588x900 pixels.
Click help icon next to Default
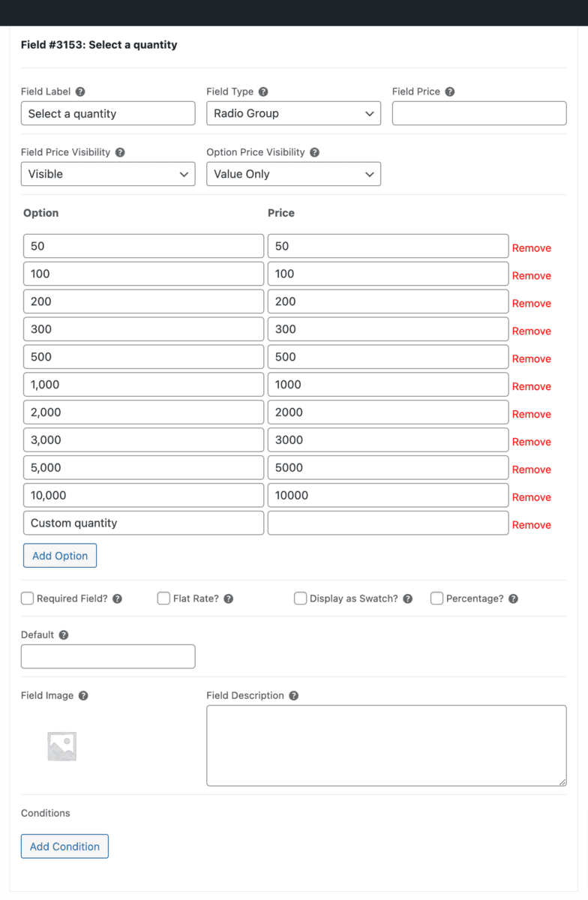click(x=64, y=634)
